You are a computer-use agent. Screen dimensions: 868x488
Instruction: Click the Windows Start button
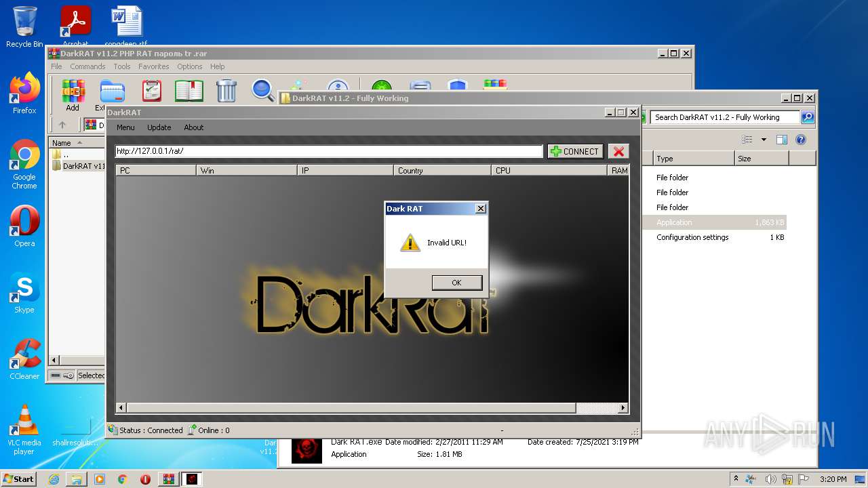(x=19, y=479)
